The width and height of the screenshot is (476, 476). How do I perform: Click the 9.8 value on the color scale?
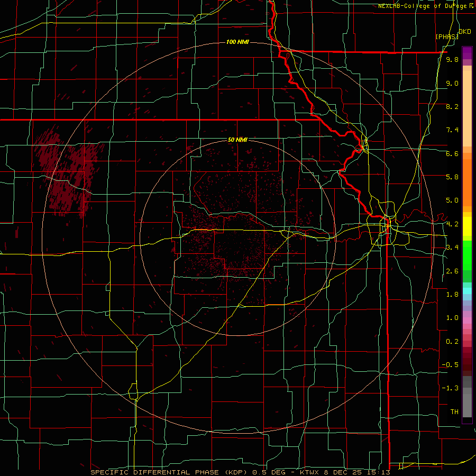pos(452,60)
